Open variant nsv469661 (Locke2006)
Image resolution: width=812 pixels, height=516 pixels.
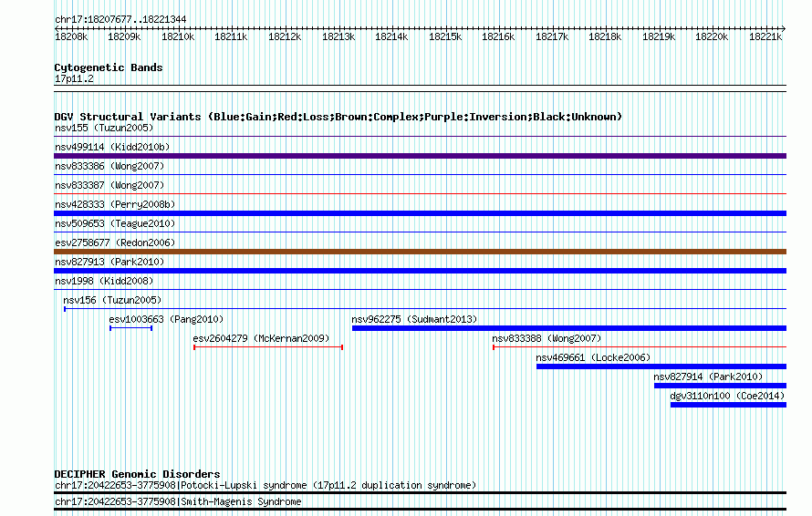point(593,357)
